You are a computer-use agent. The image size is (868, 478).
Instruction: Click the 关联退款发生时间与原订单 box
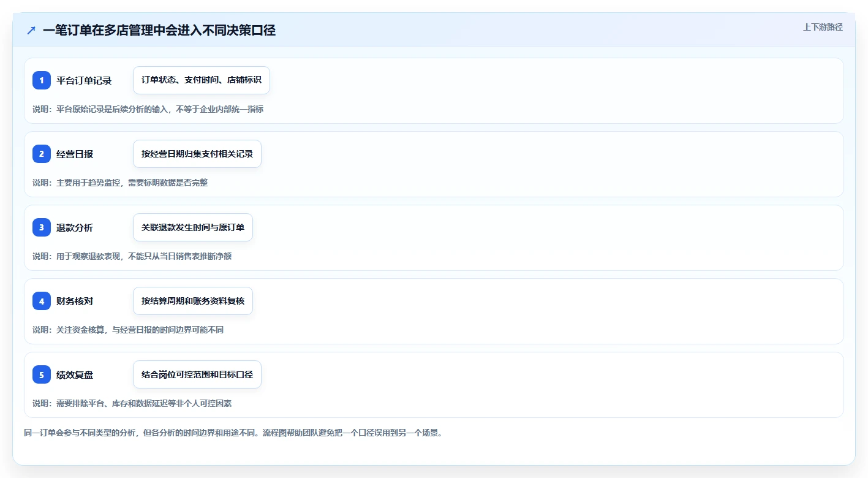click(x=193, y=227)
